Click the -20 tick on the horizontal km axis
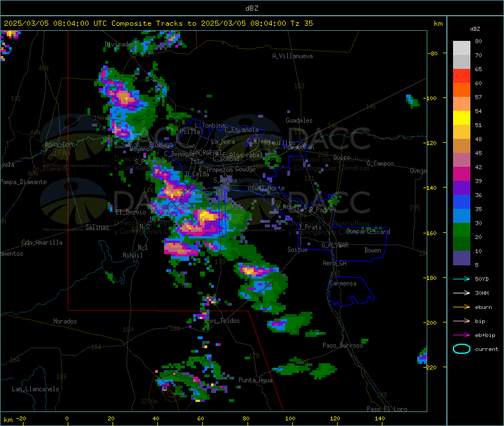This screenshot has height=426, width=504. pos(21,418)
